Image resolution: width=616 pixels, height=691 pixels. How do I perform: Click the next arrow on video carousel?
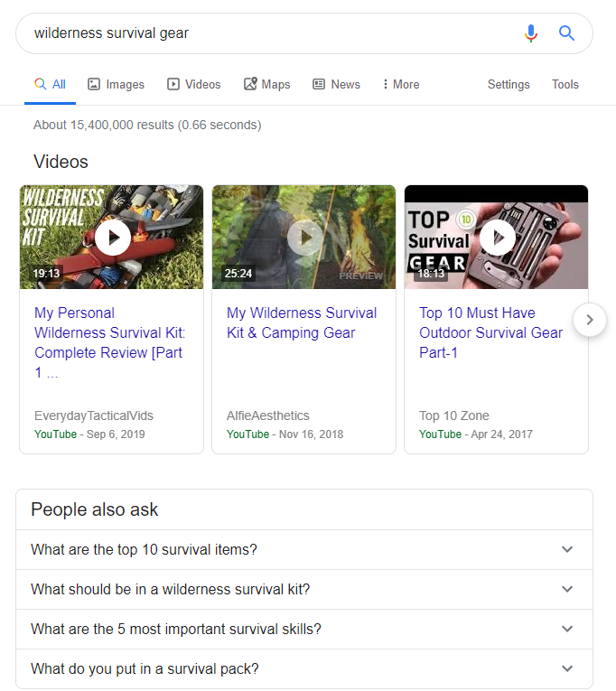point(590,320)
